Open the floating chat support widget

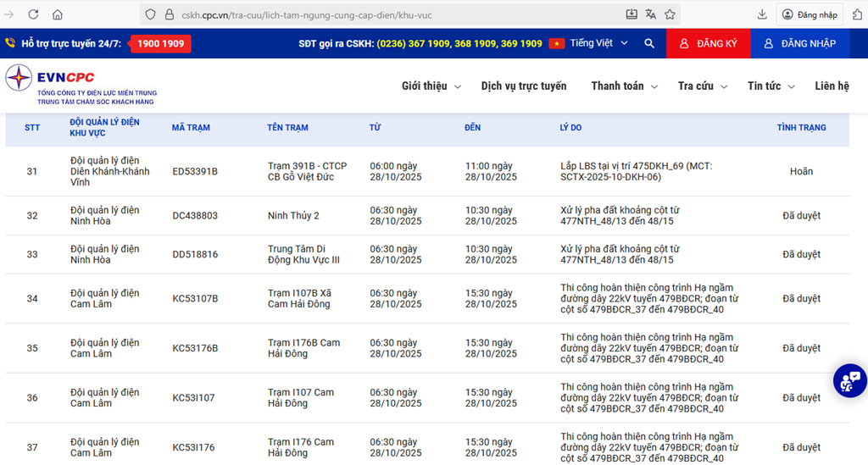(x=849, y=380)
